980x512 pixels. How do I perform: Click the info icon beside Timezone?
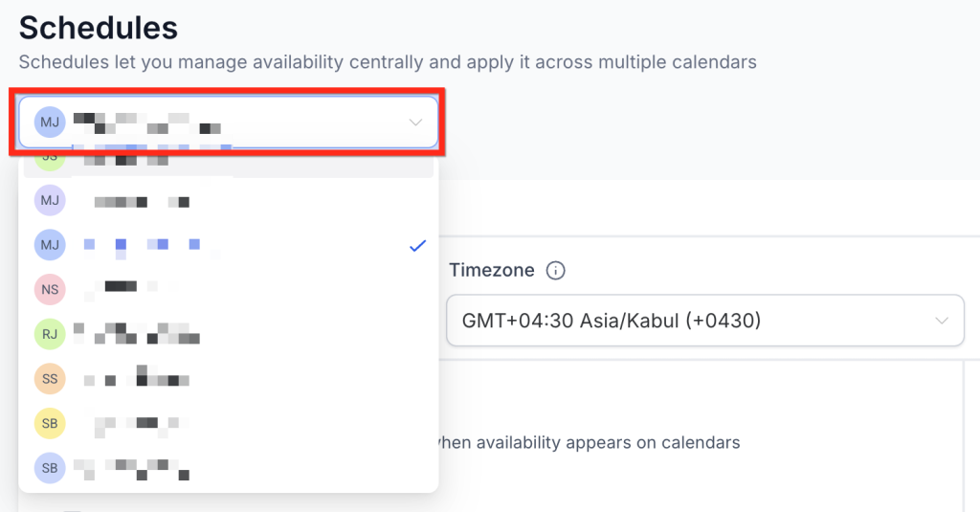[555, 271]
